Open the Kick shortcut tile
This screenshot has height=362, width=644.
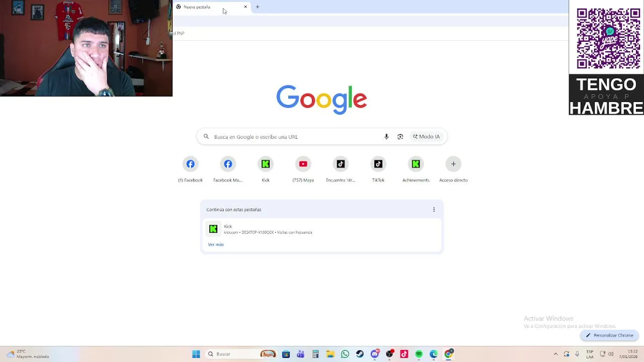(x=266, y=170)
